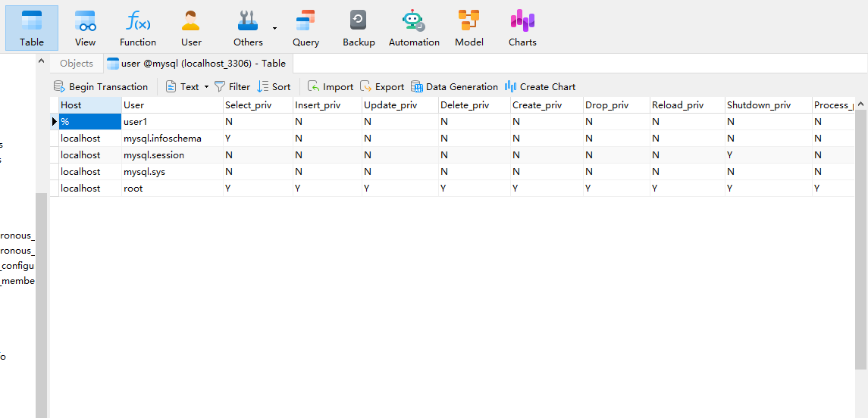Open the Others tools section
Image resolution: width=868 pixels, height=418 pixels.
[248, 28]
